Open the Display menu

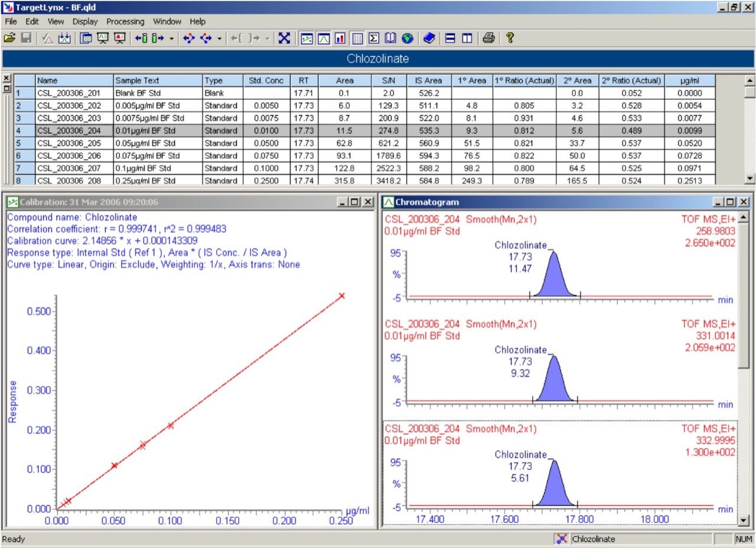[x=85, y=21]
